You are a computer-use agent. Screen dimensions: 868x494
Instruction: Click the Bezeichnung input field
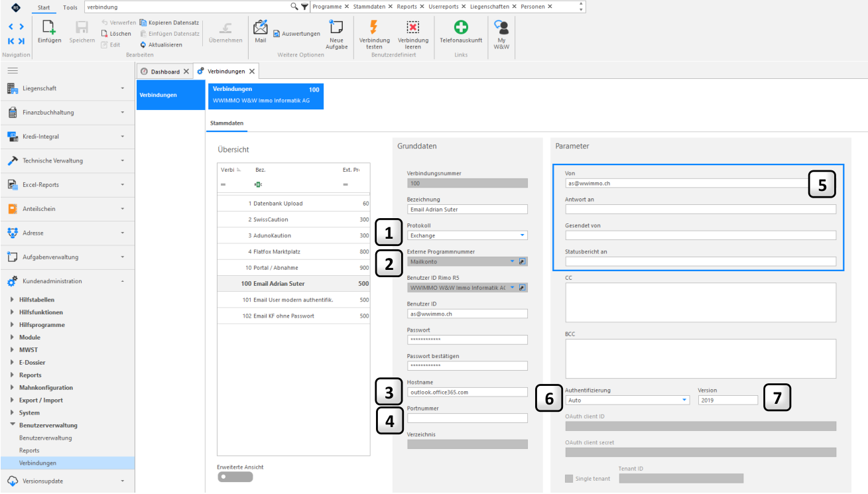(467, 210)
